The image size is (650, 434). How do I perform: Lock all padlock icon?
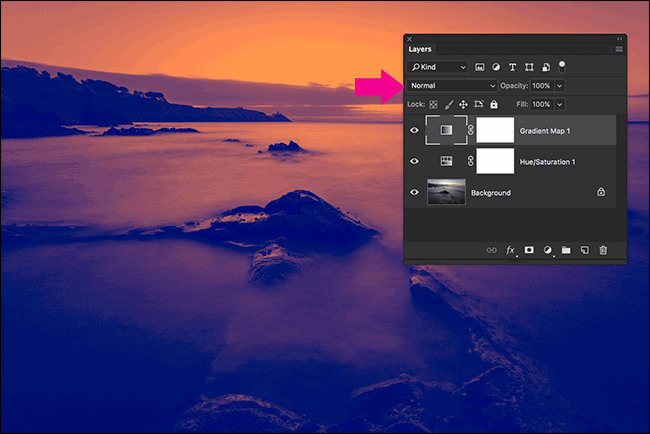[x=494, y=104]
